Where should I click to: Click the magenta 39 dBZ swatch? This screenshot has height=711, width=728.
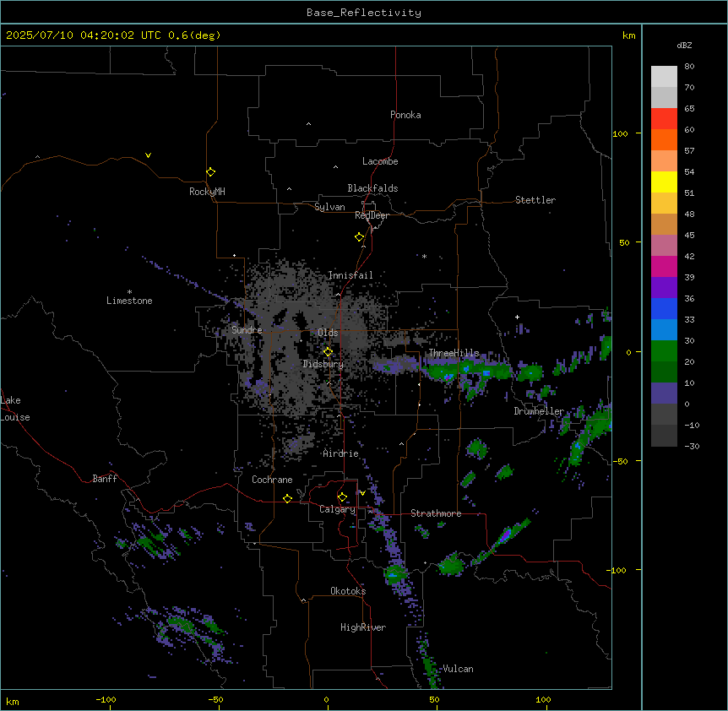coord(664,266)
